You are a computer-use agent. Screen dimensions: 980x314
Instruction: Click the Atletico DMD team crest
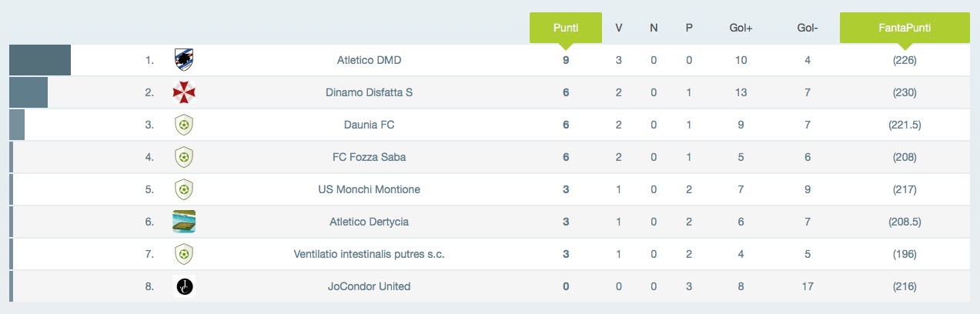point(184,60)
